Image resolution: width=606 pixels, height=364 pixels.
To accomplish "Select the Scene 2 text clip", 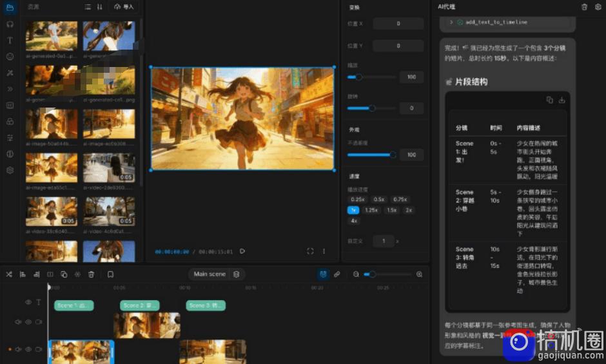I will [140, 305].
